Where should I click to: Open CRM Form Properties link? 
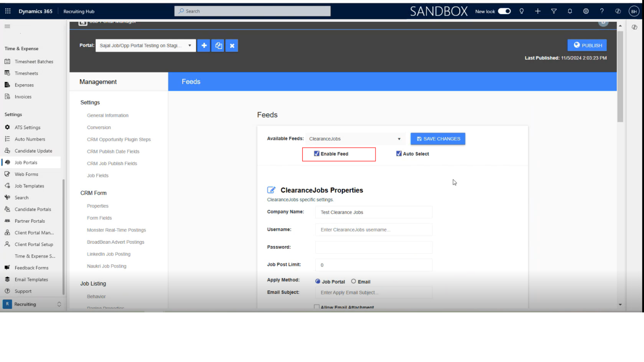click(x=98, y=206)
